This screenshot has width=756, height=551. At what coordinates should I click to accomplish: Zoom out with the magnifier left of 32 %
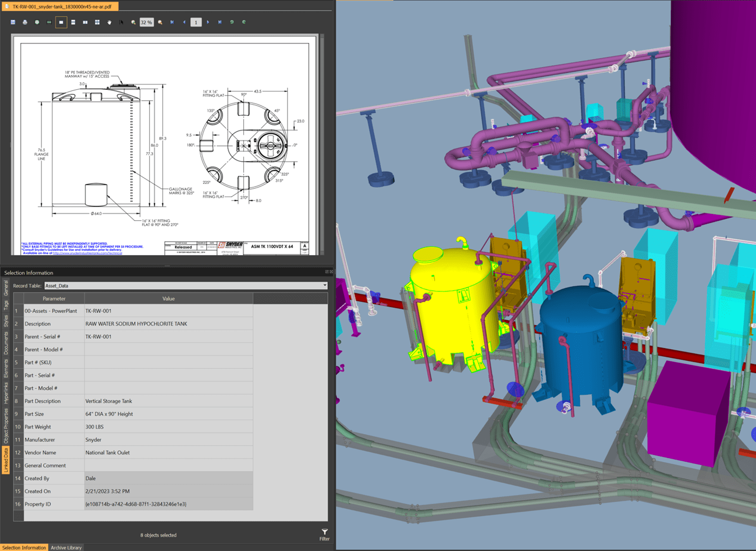tap(133, 22)
